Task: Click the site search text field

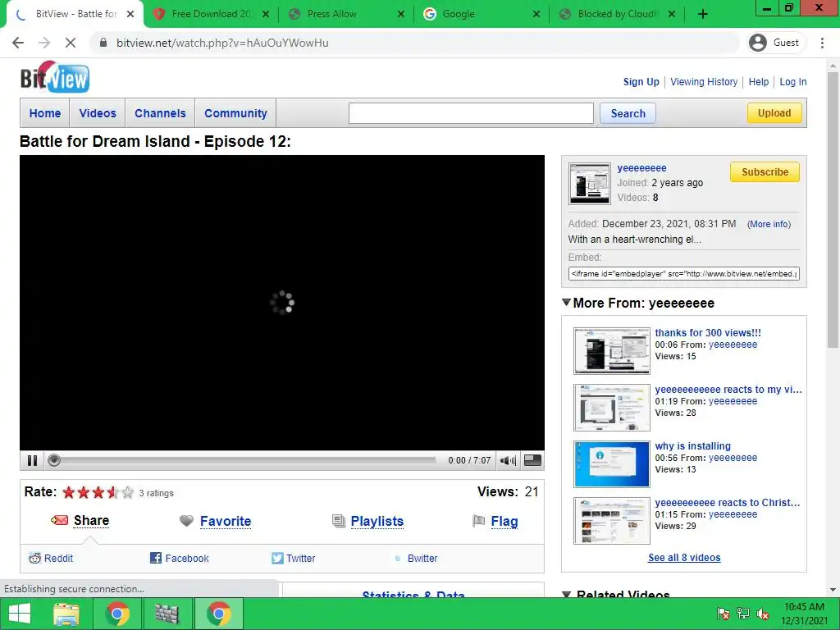Action: tap(471, 113)
